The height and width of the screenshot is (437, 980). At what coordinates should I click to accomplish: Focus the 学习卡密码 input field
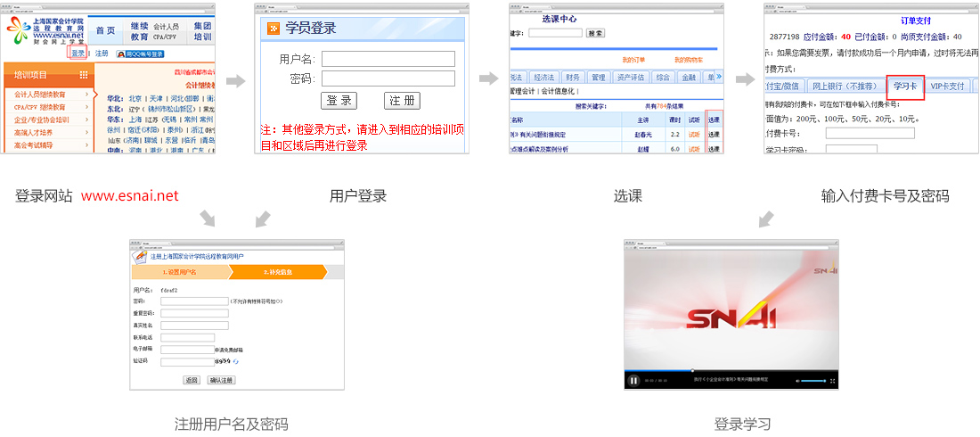pyautogui.click(x=851, y=150)
